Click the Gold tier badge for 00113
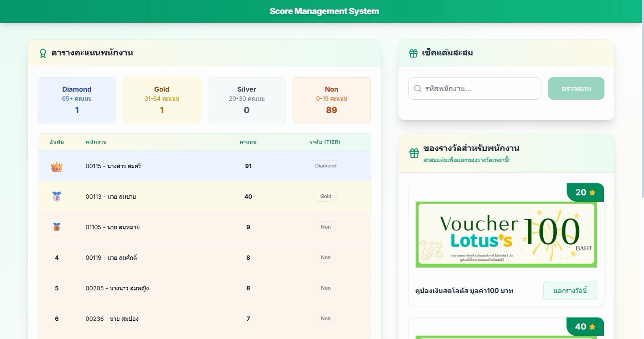The width and height of the screenshot is (644, 339). click(325, 196)
